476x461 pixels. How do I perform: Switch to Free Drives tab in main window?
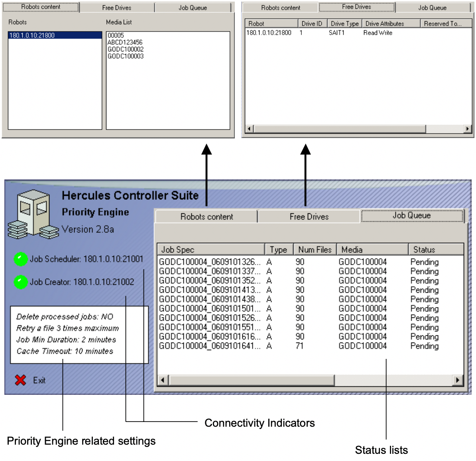point(309,217)
